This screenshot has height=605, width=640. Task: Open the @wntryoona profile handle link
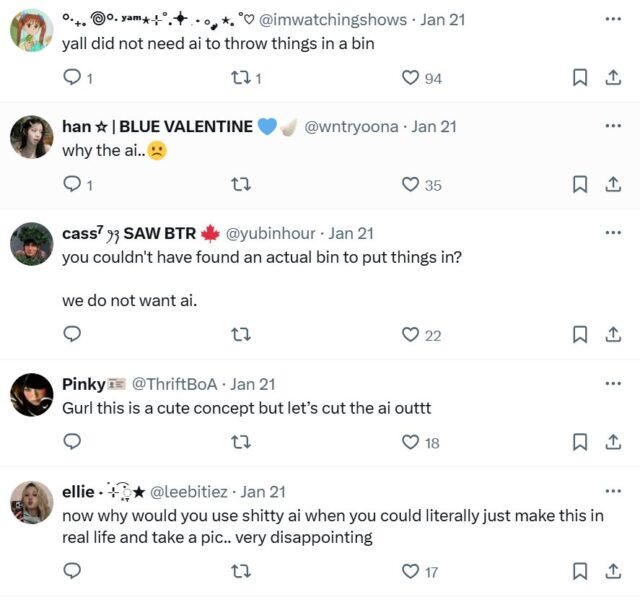(x=350, y=126)
